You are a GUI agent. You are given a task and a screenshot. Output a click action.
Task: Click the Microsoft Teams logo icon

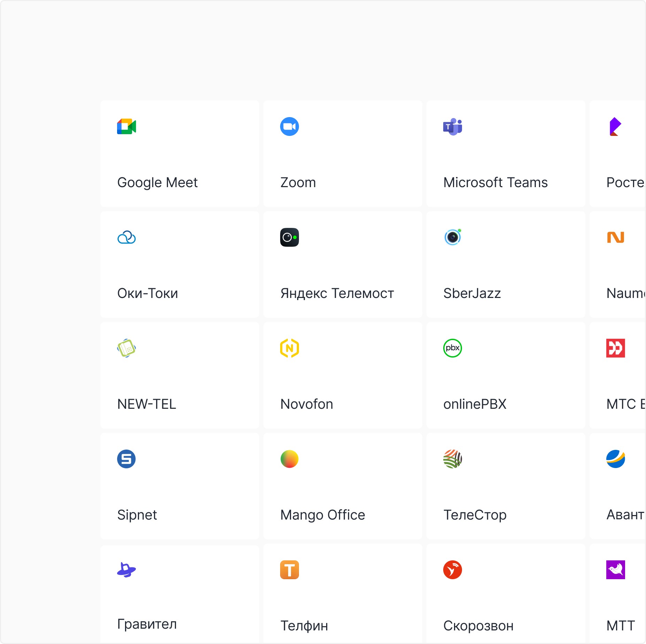pos(453,127)
